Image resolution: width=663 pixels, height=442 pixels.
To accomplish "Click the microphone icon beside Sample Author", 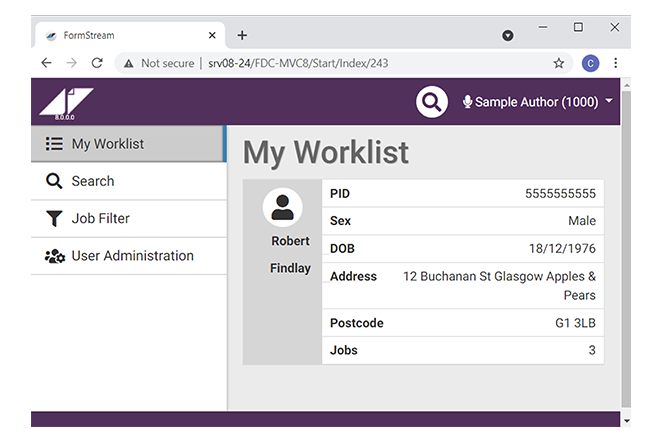I will pos(467,102).
